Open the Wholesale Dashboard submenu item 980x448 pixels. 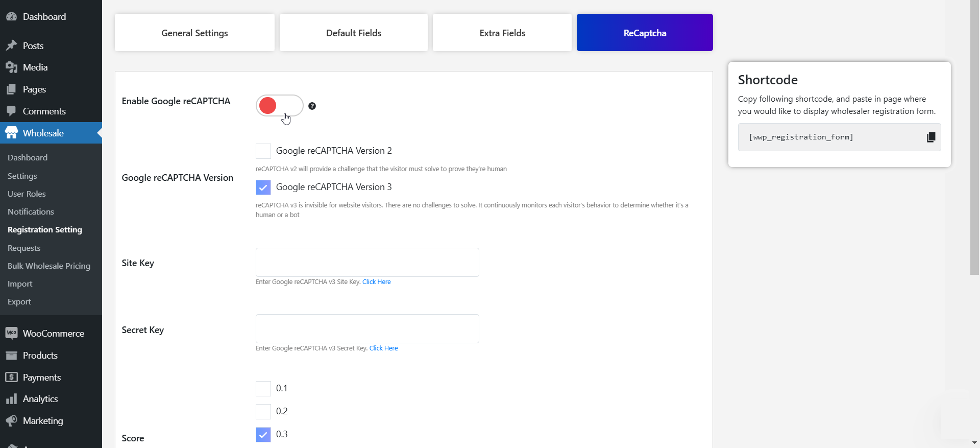click(28, 157)
